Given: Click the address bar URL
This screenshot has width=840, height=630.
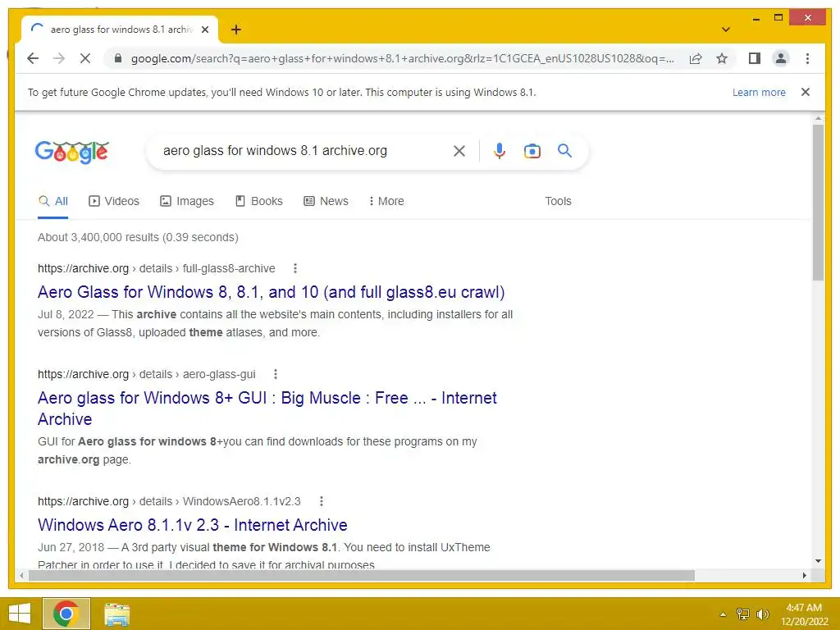Looking at the screenshot, I should pyautogui.click(x=402, y=58).
